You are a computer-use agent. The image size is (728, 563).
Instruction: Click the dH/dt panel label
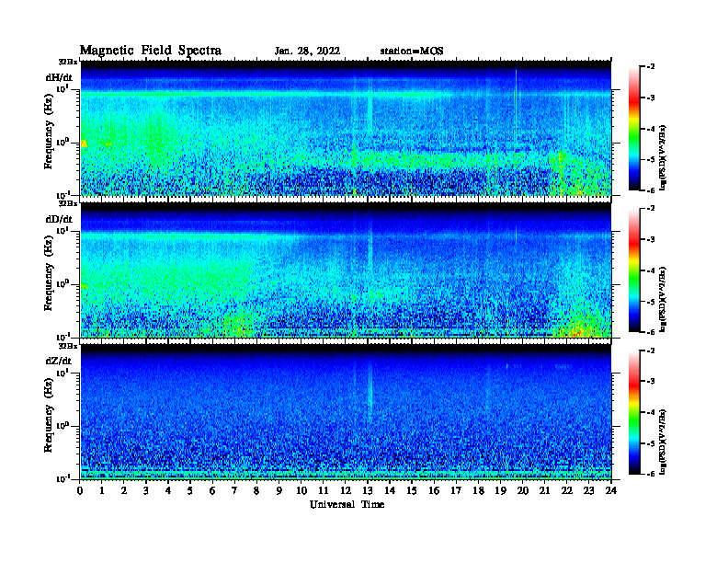(x=59, y=77)
